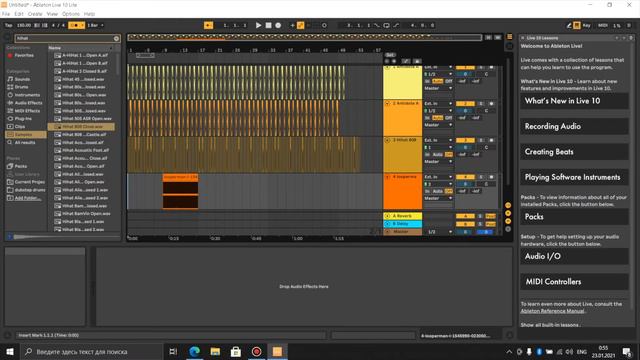Open the Options menu
This screenshot has width=640, height=360.
point(71,14)
